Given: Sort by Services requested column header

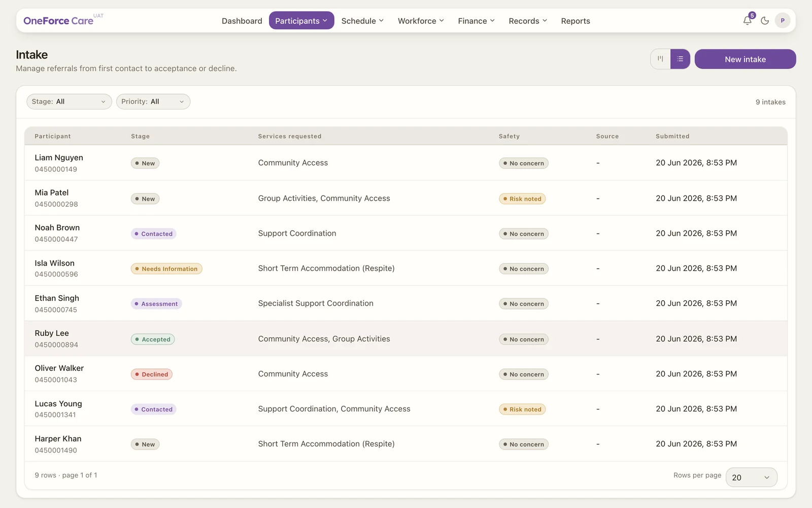Looking at the screenshot, I should click(x=290, y=136).
